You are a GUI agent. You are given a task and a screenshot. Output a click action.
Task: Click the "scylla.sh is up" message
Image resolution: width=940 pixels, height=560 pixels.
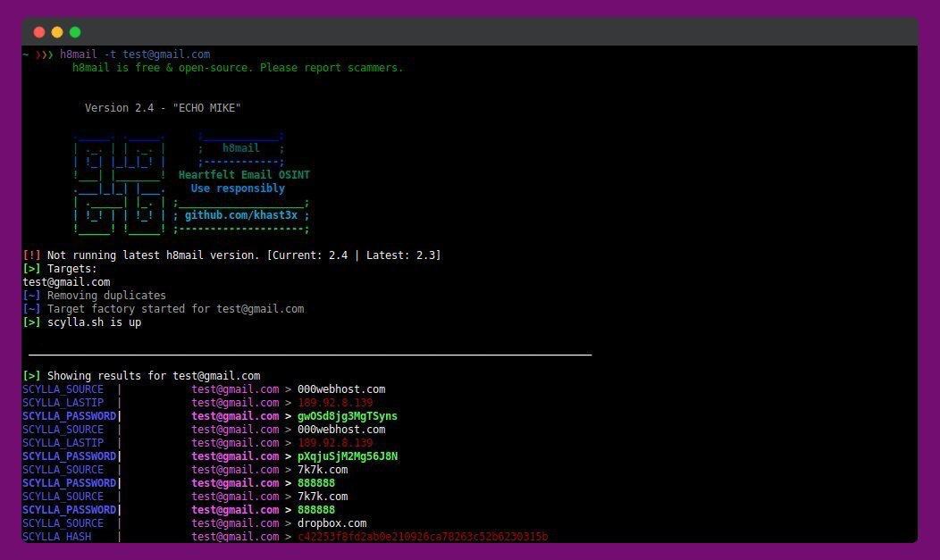coord(94,322)
